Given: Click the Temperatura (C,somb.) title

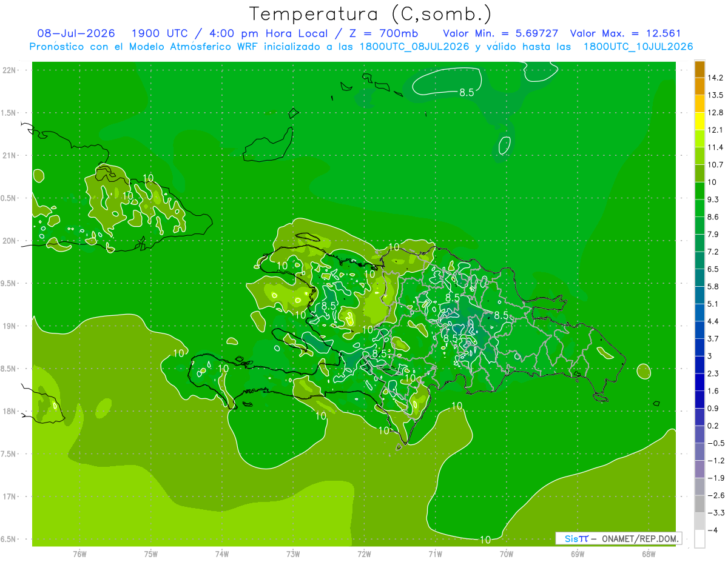Looking at the screenshot, I should coord(370,13).
